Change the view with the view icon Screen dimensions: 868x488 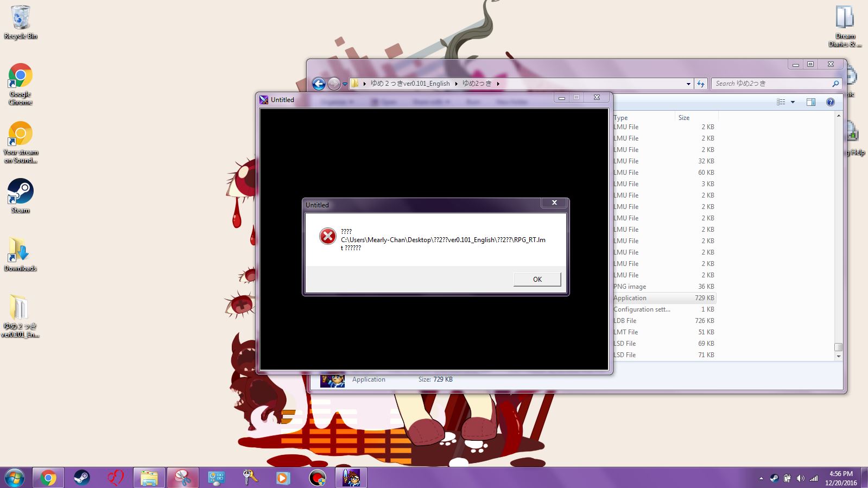[x=781, y=102]
